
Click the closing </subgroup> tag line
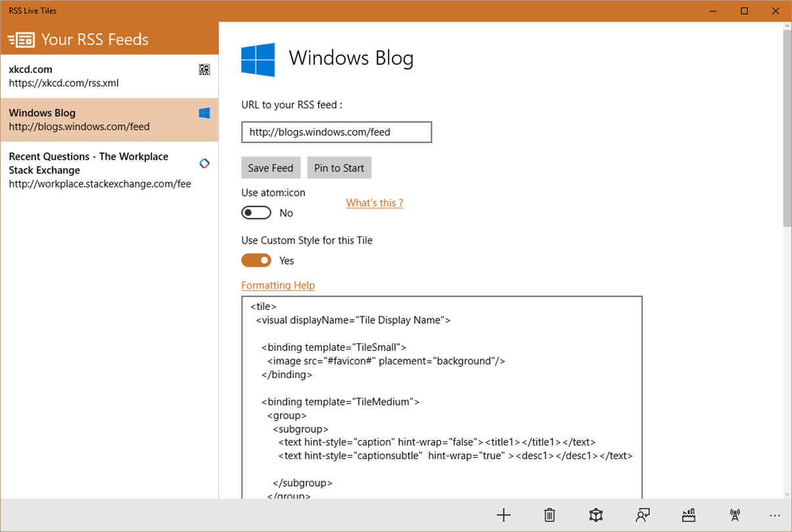click(x=302, y=483)
